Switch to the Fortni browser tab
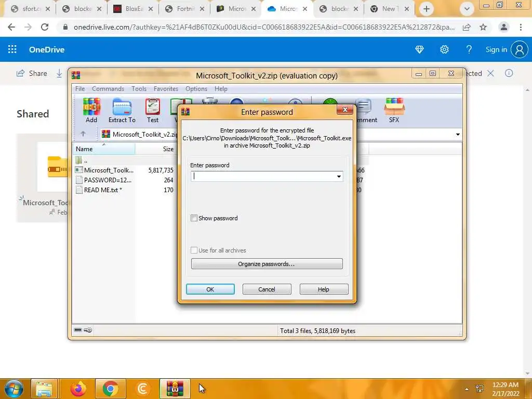This screenshot has width=532, height=399. (184, 9)
